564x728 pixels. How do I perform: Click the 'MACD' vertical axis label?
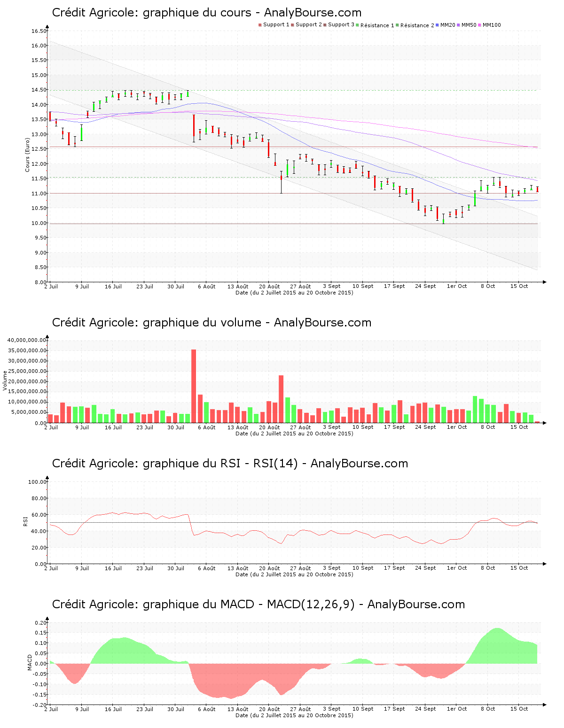tap(30, 662)
